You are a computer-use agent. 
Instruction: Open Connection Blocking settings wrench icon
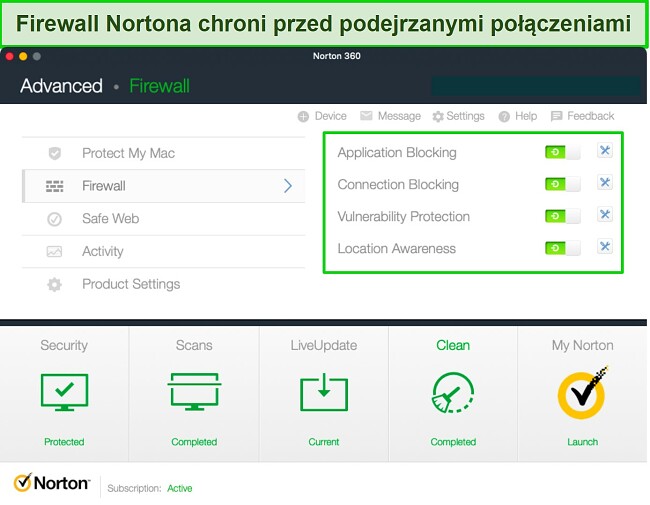point(605,182)
